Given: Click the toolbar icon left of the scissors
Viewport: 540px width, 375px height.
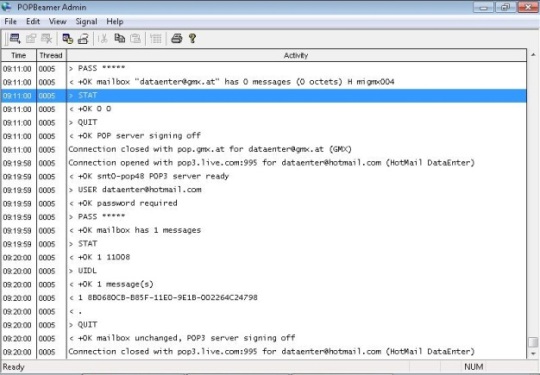Looking at the screenshot, I should [83, 39].
